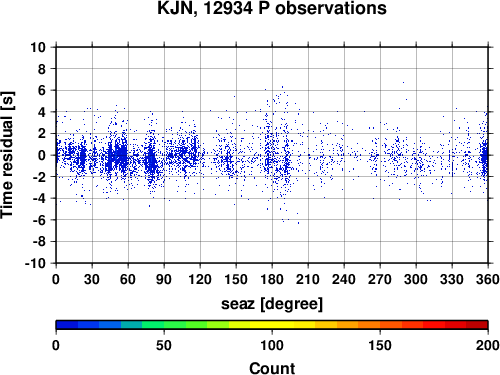Click the x-axis tick label 360
This screenshot has height=375, width=500.
click(x=488, y=279)
